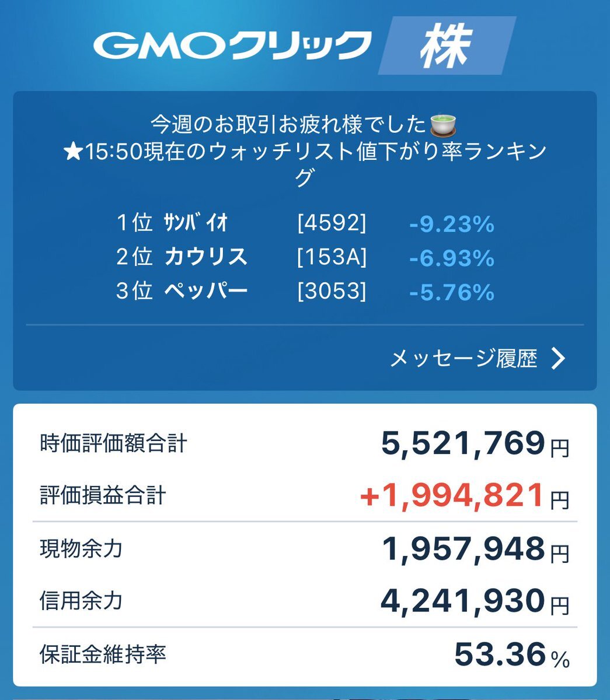Click stock code [4592]
The height and width of the screenshot is (700, 610).
tap(332, 223)
